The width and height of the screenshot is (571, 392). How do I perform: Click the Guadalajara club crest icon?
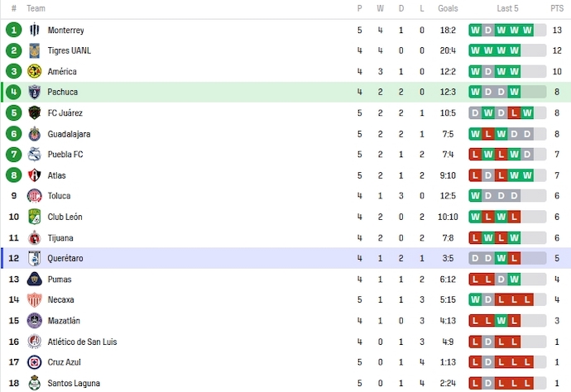(x=35, y=134)
